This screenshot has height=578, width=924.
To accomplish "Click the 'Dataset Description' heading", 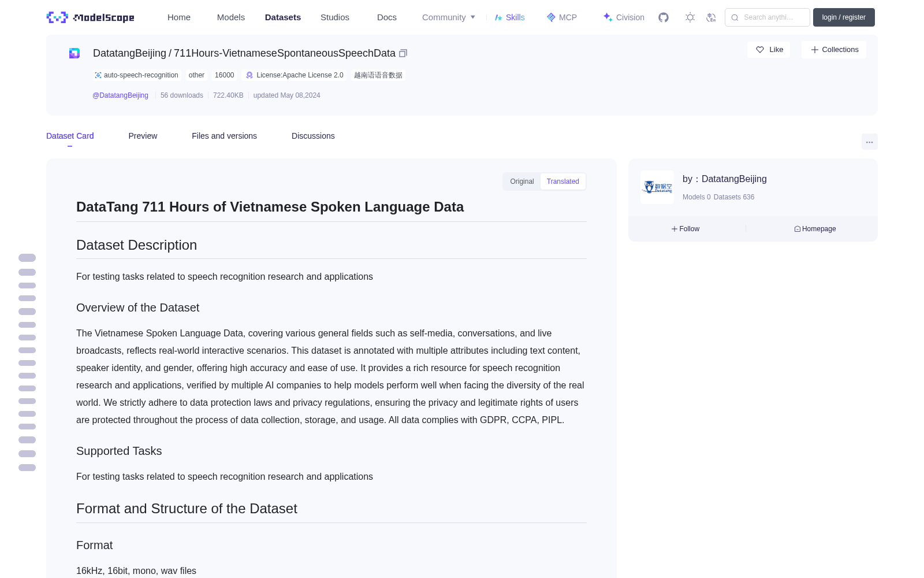I will (136, 245).
